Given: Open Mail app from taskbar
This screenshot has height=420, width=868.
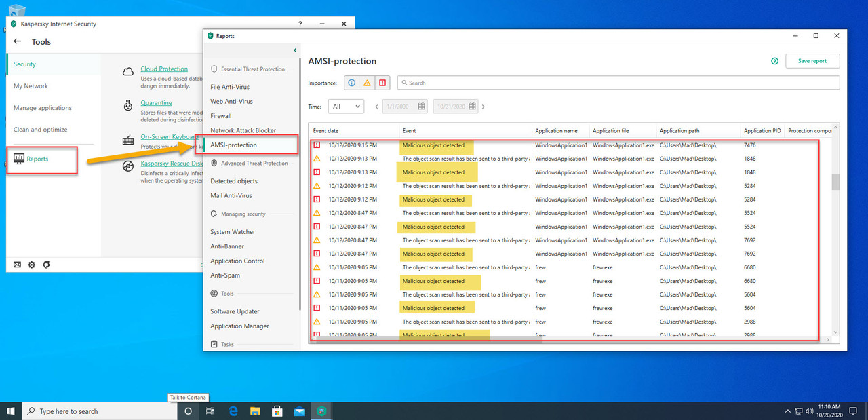Looking at the screenshot, I should point(299,411).
